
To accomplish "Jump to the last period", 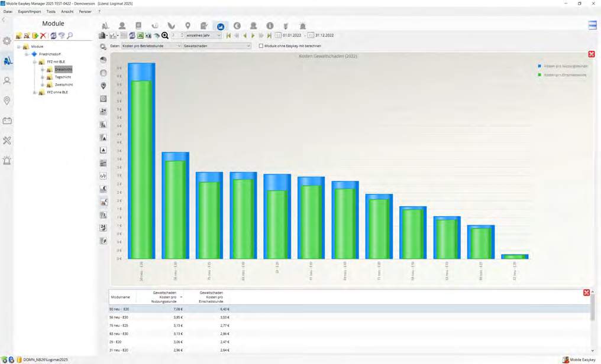I will pyautogui.click(x=269, y=35).
